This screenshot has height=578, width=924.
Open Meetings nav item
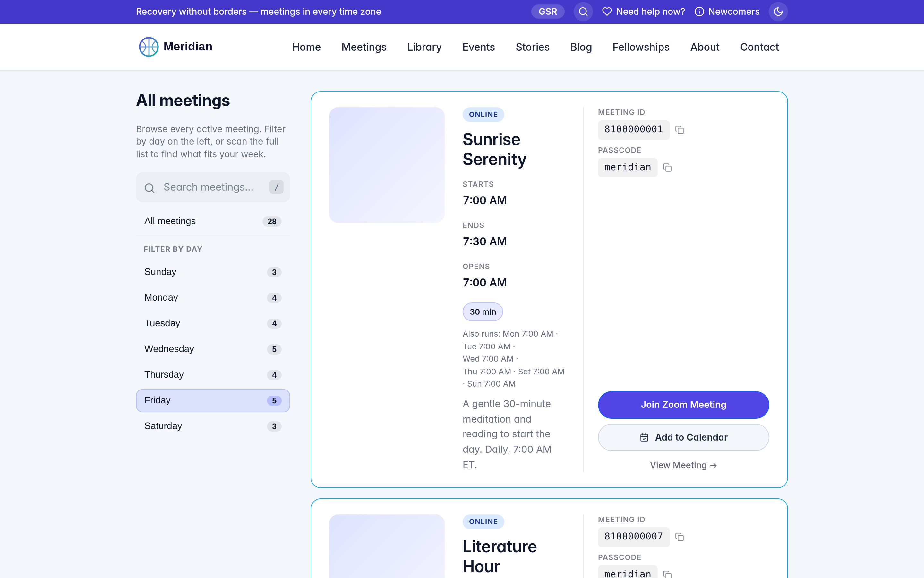point(364,47)
